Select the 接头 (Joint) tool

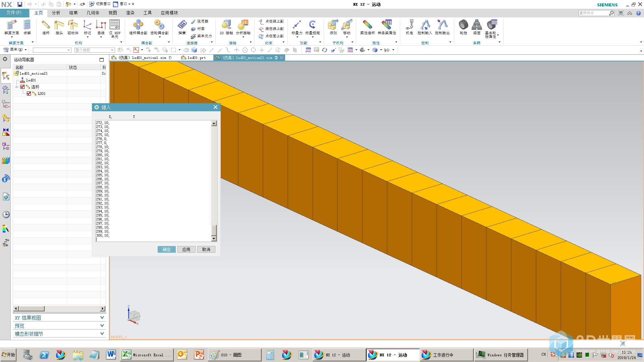pos(59,27)
